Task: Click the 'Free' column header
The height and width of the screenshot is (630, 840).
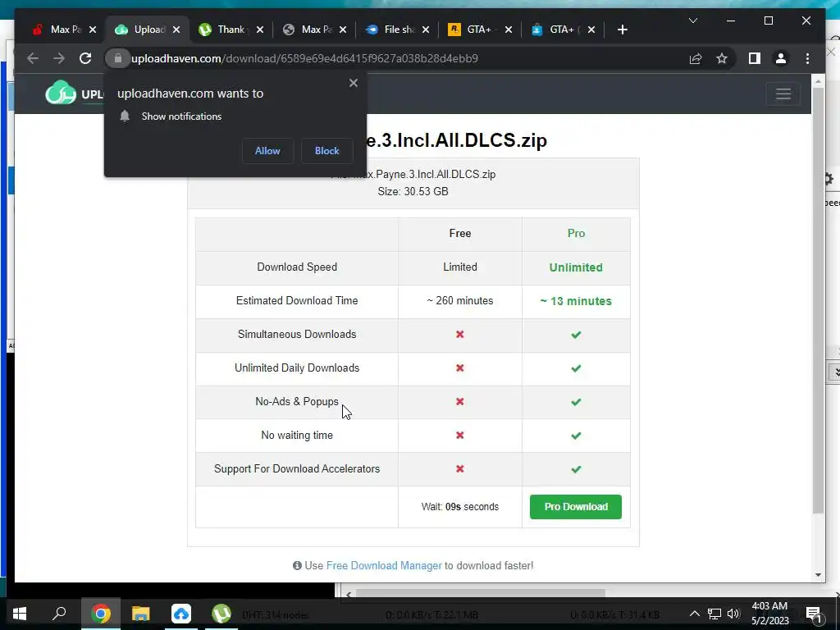Action: [459, 233]
